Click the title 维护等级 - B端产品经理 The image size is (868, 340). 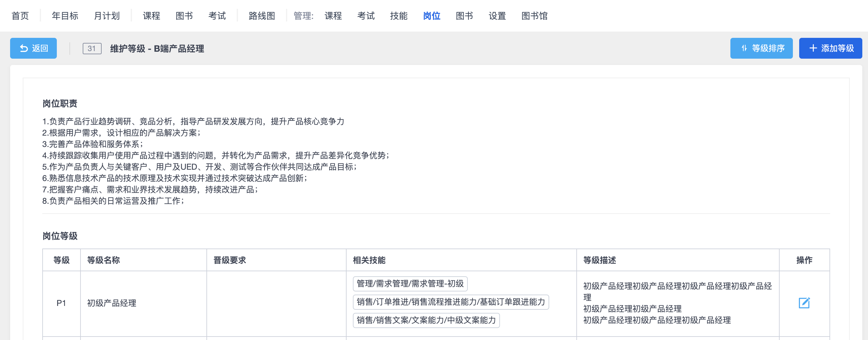(x=157, y=49)
